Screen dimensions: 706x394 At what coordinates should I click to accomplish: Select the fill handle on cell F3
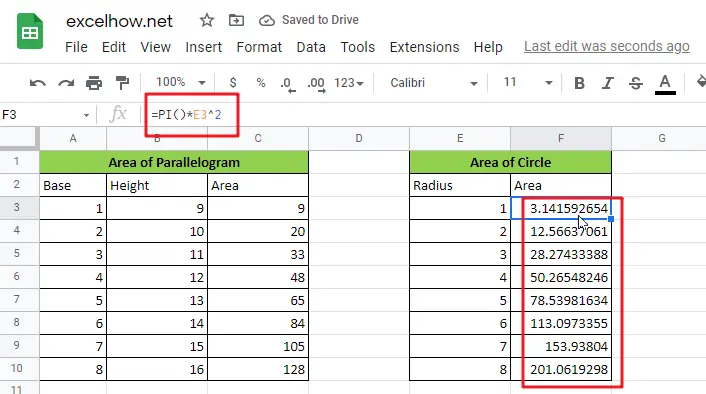(611, 219)
